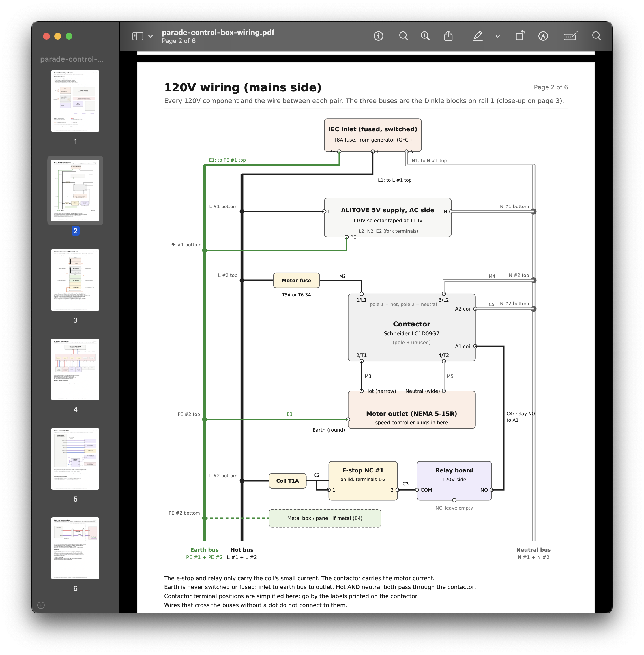
Task: Click the '120V wiring (mains side)' heading
Action: (242, 87)
